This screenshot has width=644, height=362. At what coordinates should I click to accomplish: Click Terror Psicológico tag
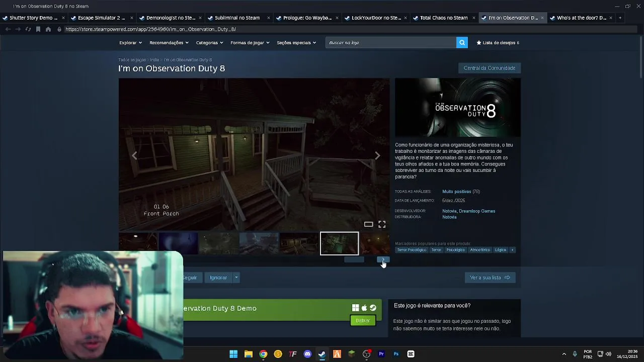(x=412, y=250)
